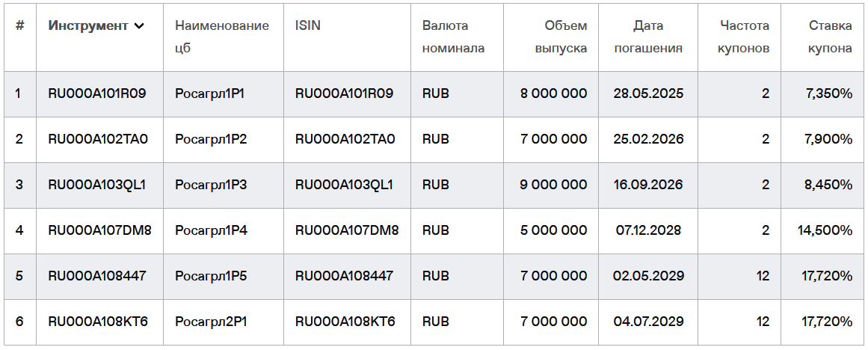Screen dimensions: 868x350
Task: Open instrument RU000A101R09 in first row
Action: 97,93
